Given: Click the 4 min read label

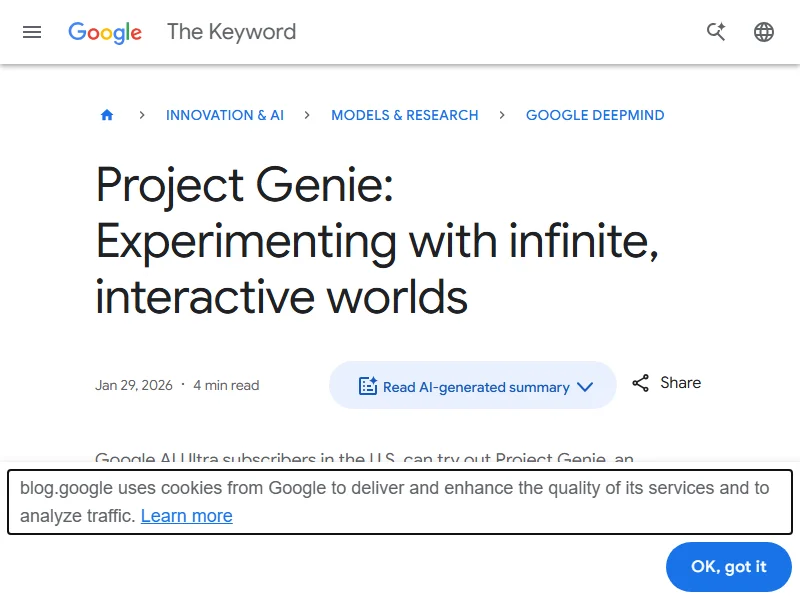Looking at the screenshot, I should (226, 385).
